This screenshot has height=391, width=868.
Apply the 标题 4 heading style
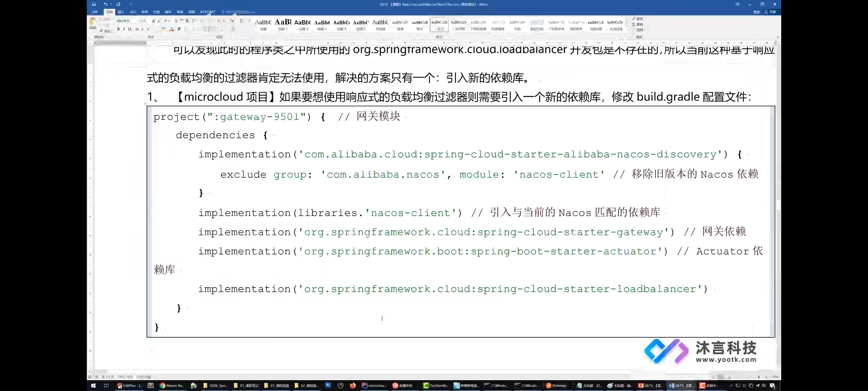[x=341, y=25]
